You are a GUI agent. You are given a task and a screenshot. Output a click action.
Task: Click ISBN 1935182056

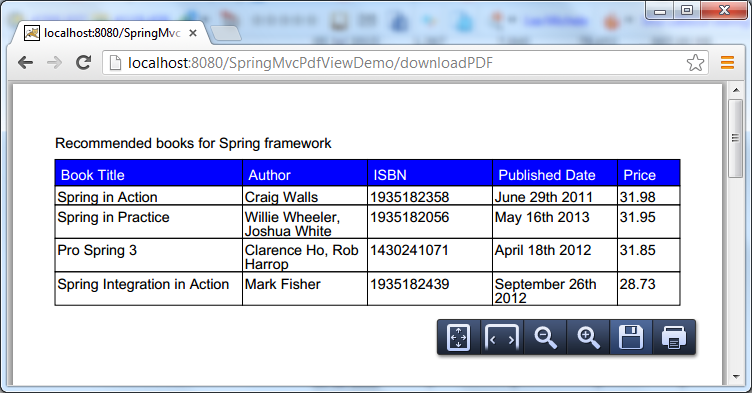(430, 222)
